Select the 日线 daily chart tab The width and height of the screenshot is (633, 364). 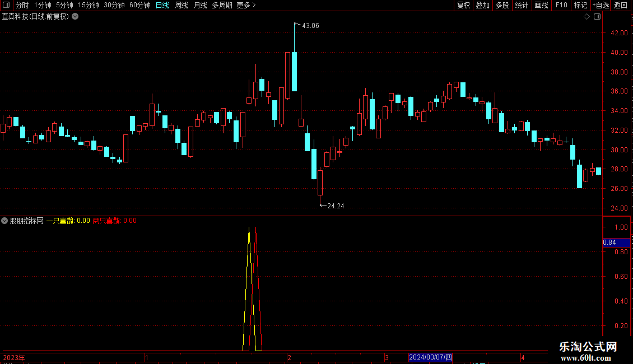click(x=162, y=5)
